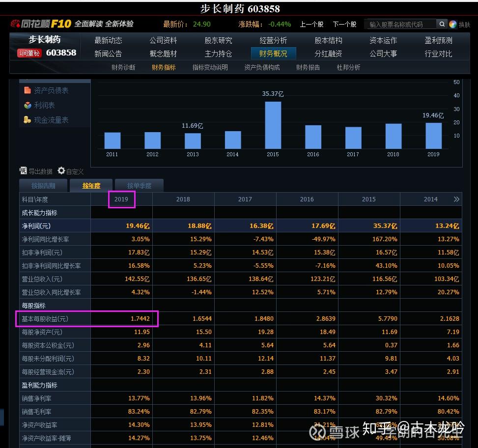Screen dimensions: 478x448
Task: Click the 24.90 latest price value
Action: pos(202,24)
